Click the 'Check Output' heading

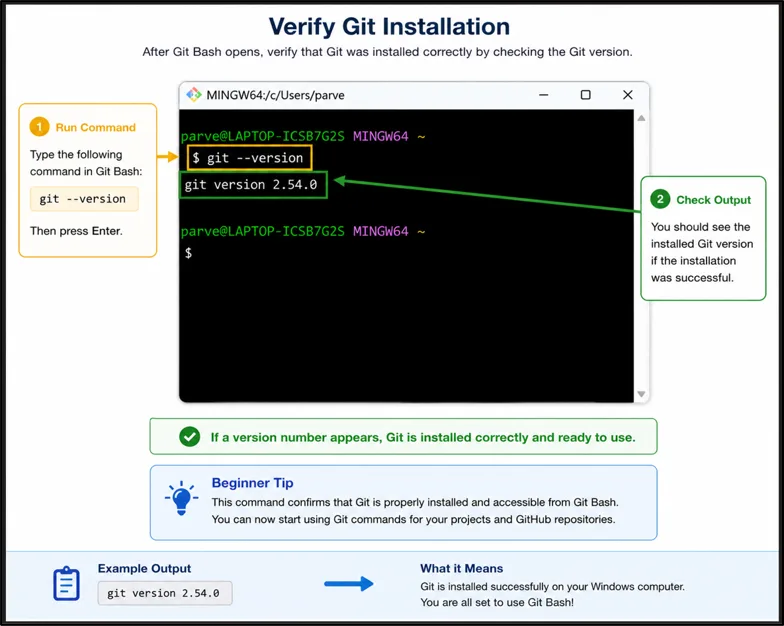pyautogui.click(x=714, y=200)
